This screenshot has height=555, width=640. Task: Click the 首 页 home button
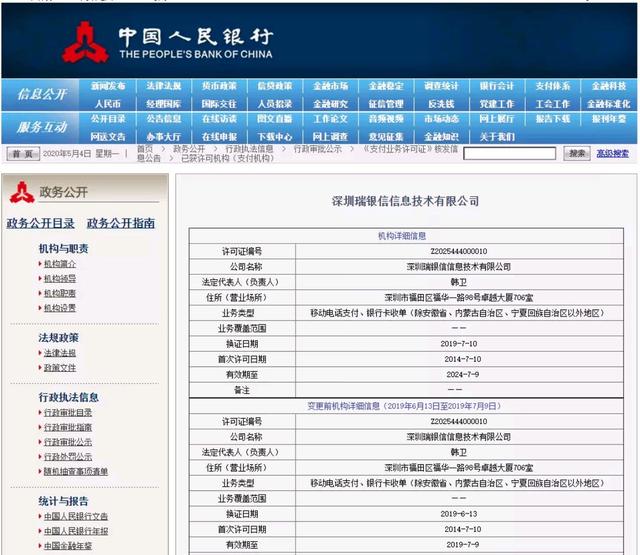click(23, 154)
